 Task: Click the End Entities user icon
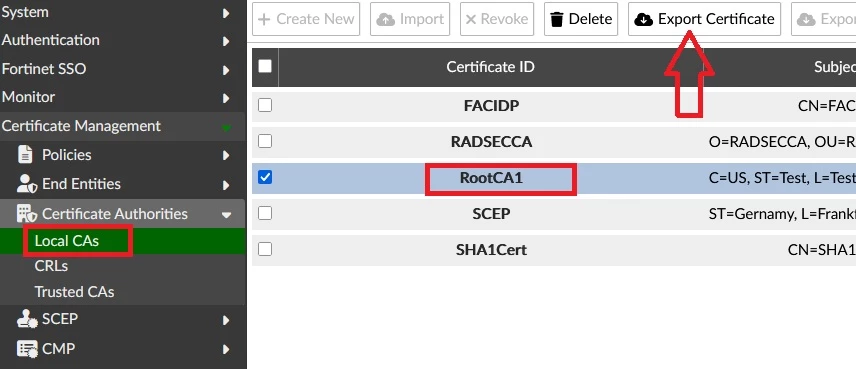(x=27, y=184)
